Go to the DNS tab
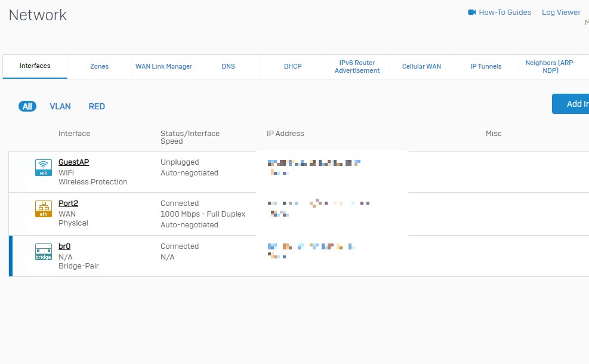 [228, 66]
